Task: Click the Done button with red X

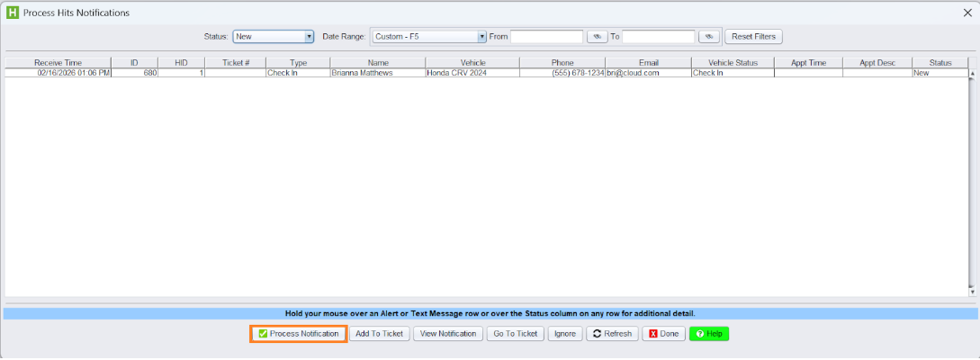Action: point(663,334)
